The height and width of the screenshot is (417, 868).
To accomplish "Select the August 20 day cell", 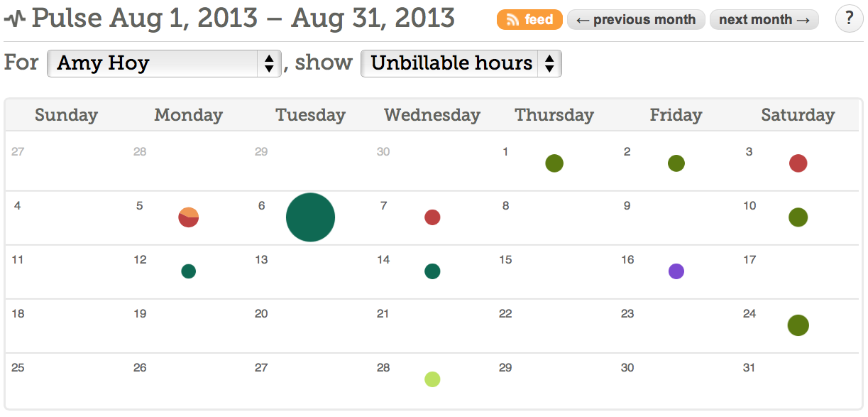I will click(x=310, y=326).
